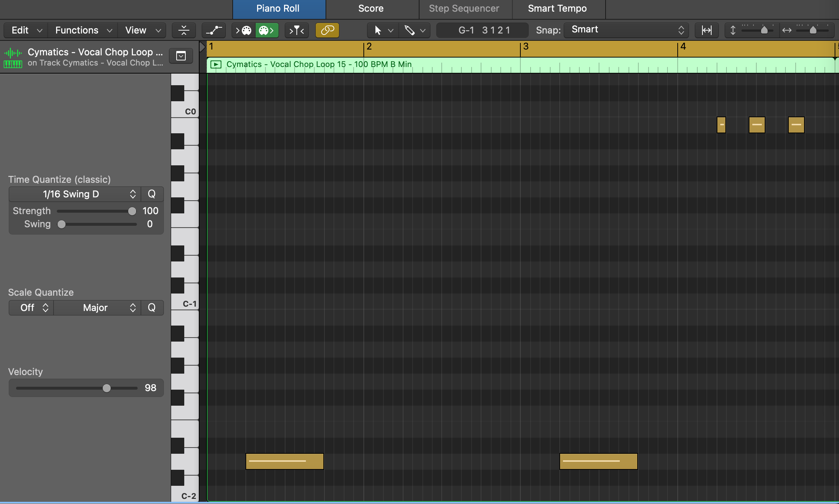Enable the Q button for Scale Quantize

click(x=151, y=307)
